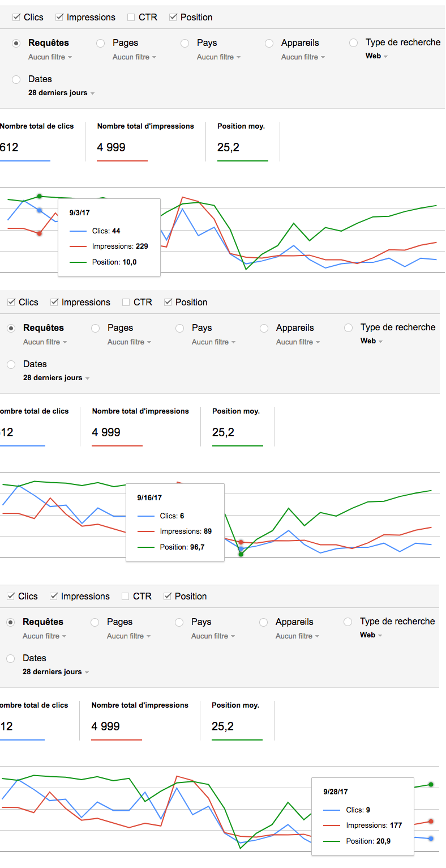Open Aucun filtre under Appareils in the 9/28/17 panel

tap(298, 636)
